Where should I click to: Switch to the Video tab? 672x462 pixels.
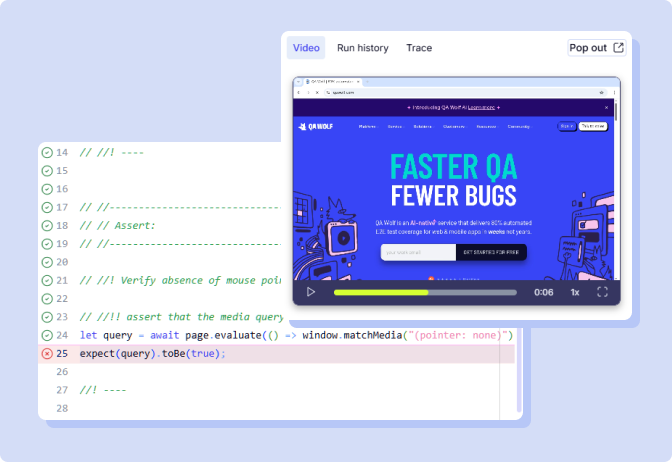[306, 48]
